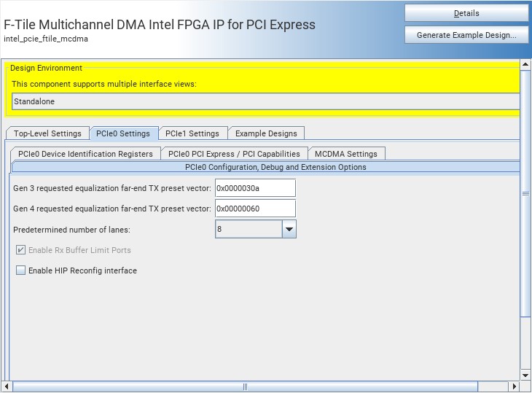
Task: Click the Gen 3 TX preset vector field
Action: click(255, 188)
